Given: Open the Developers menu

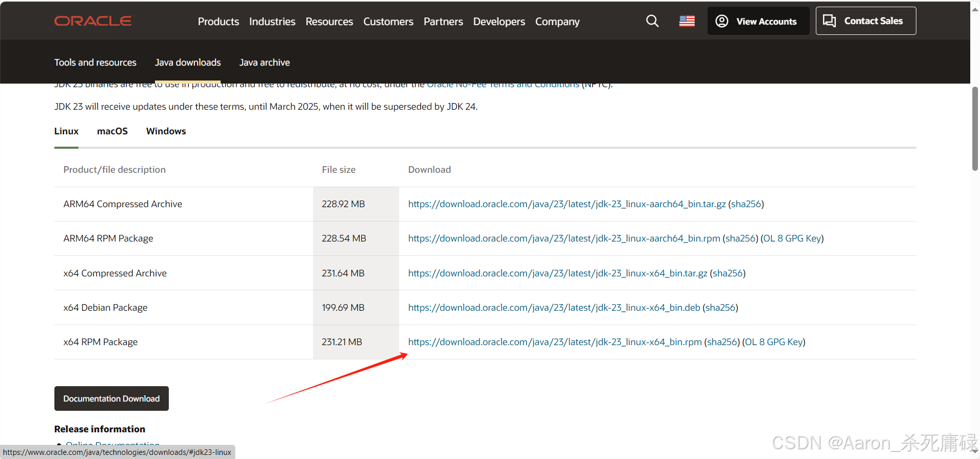Looking at the screenshot, I should pyautogui.click(x=499, y=22).
